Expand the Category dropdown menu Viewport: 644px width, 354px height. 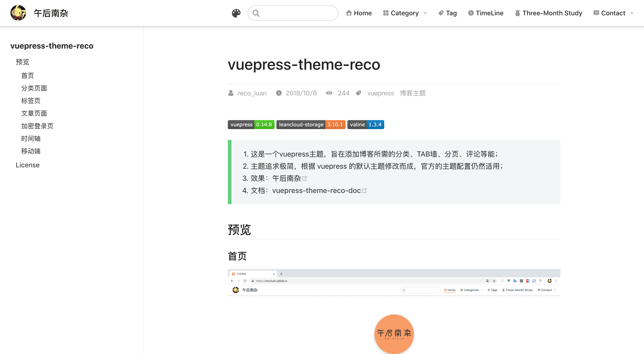click(x=404, y=13)
